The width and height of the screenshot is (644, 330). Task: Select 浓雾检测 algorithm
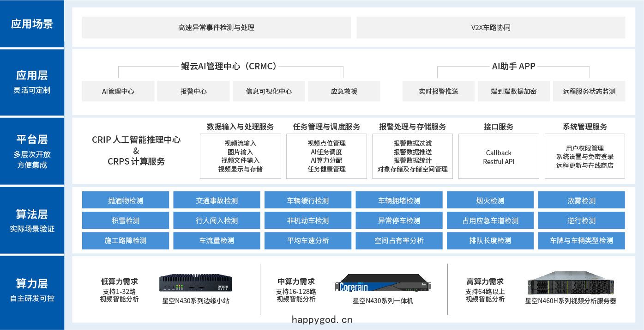click(581, 201)
